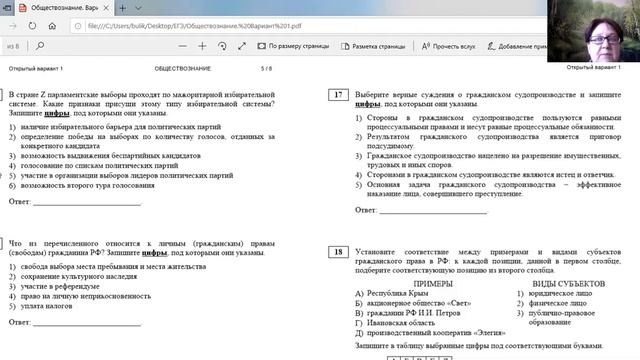640x360 pixels.
Task: Click subject type 'публично-правовое образование'
Action: [562, 318]
